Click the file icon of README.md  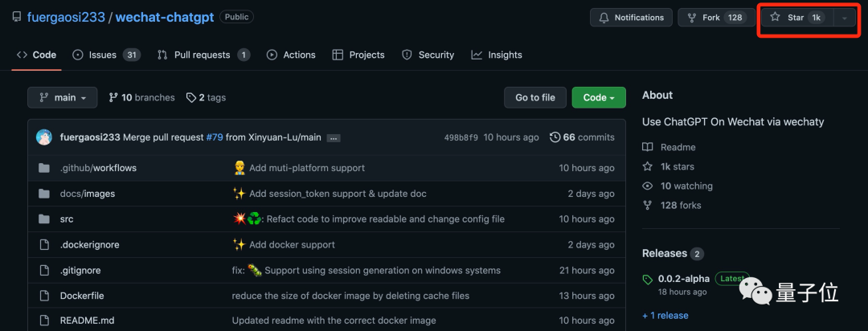[44, 321]
